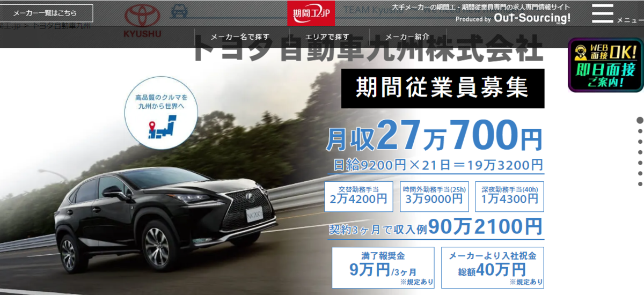
Task: Click the 日給9200円×21日 calculation line
Action: [x=438, y=165]
